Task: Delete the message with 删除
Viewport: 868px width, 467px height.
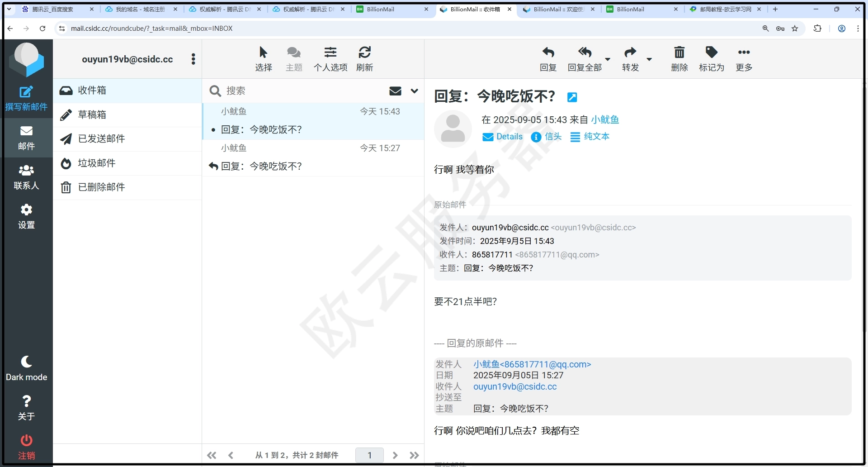Action: [679, 59]
